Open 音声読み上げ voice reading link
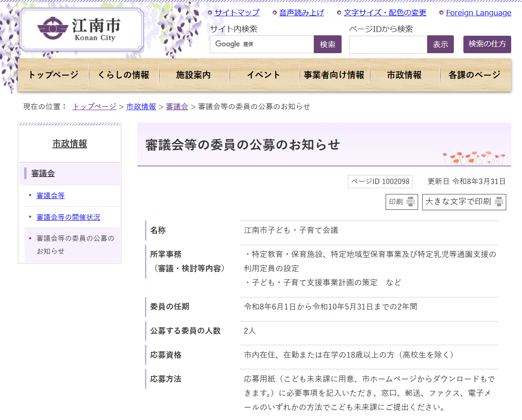 click(301, 13)
